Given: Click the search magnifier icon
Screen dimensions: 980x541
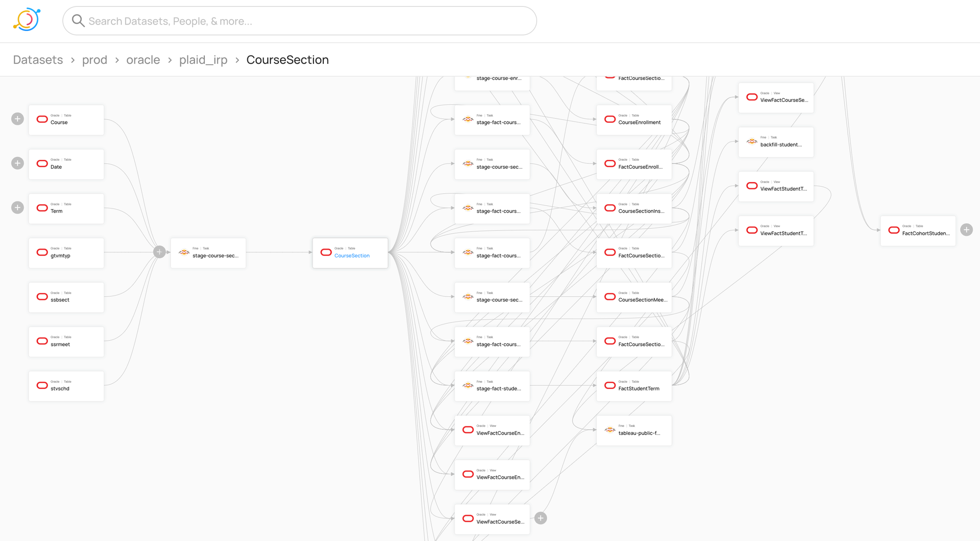Looking at the screenshot, I should [x=78, y=21].
